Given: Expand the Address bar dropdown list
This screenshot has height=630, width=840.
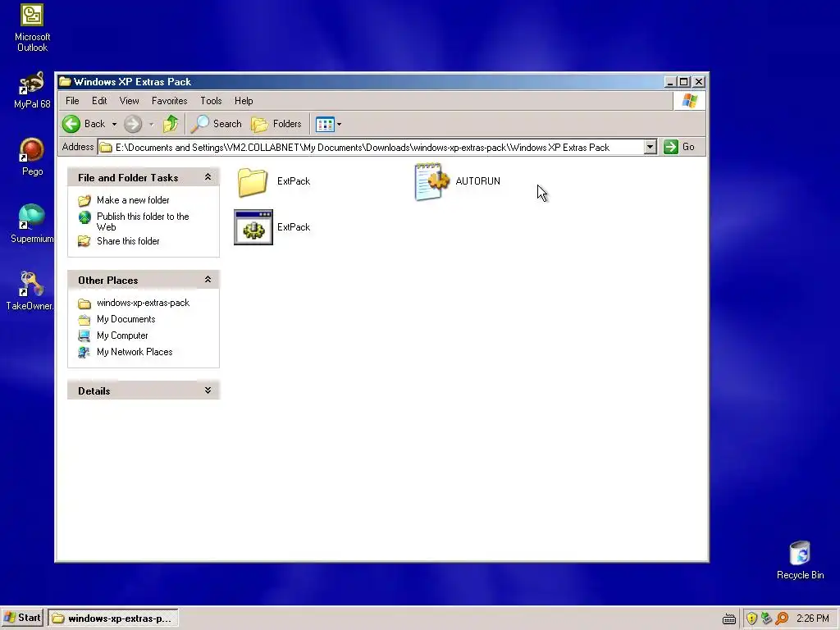Looking at the screenshot, I should pyautogui.click(x=650, y=147).
